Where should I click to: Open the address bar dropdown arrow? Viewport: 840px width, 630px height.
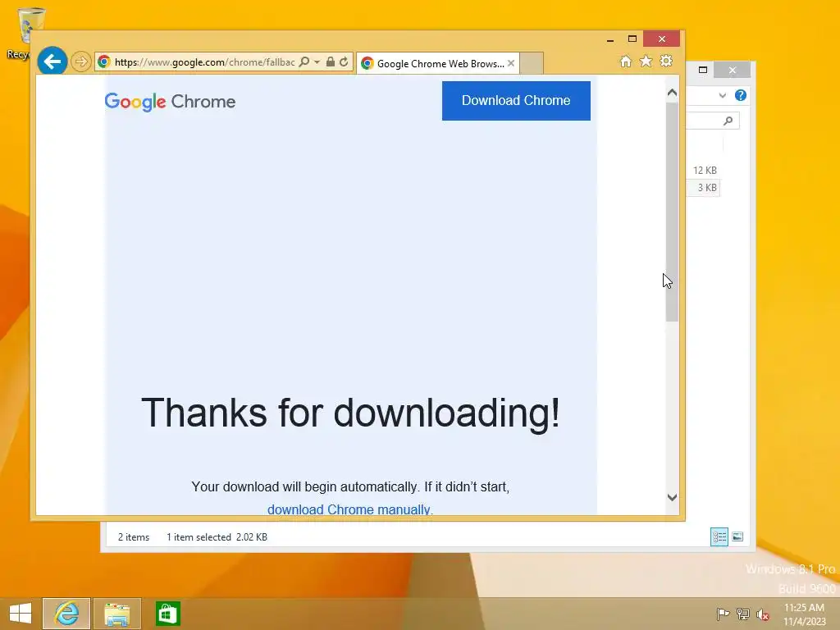click(x=317, y=62)
